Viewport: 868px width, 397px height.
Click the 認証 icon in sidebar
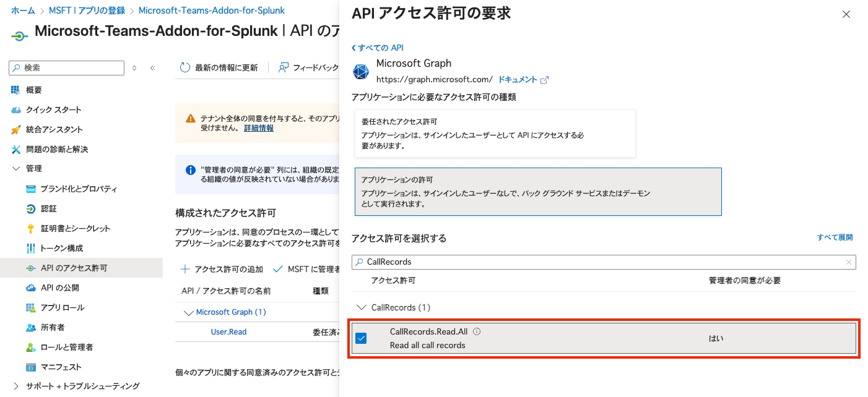tap(30, 208)
